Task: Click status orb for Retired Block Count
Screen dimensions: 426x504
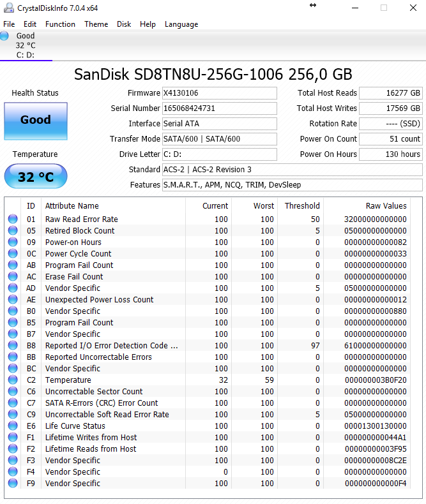Action: tap(13, 231)
